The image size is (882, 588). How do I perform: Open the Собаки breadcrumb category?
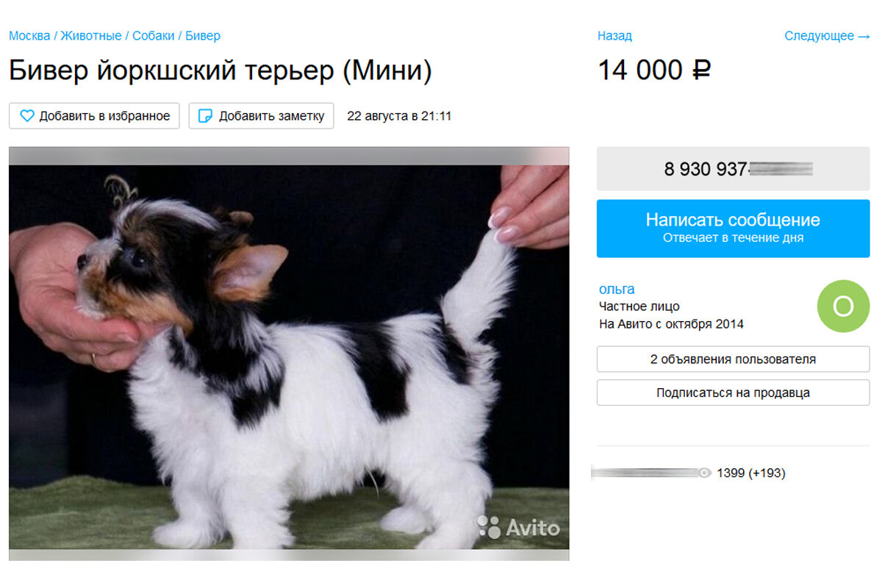point(154,35)
